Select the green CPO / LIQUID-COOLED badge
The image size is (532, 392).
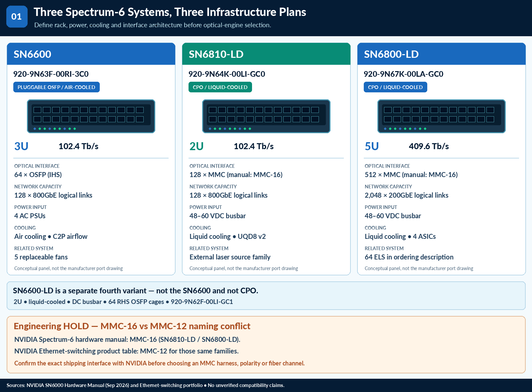coord(220,87)
